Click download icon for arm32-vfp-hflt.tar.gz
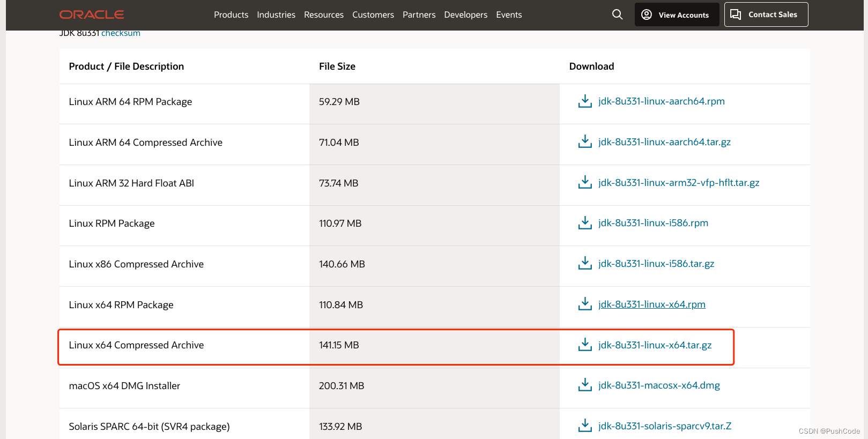Viewport: 868px width, 439px height. coord(585,182)
